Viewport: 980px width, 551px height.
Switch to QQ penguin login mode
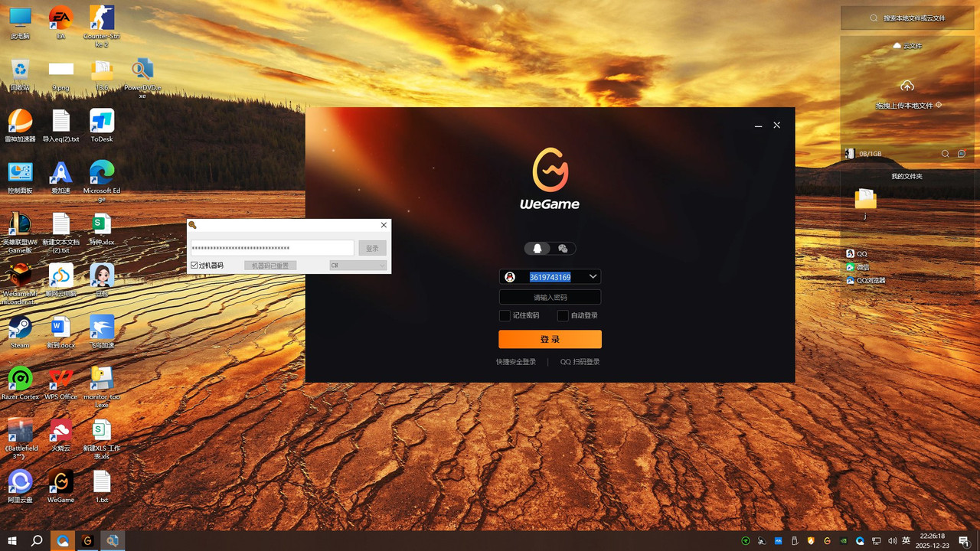coord(537,248)
